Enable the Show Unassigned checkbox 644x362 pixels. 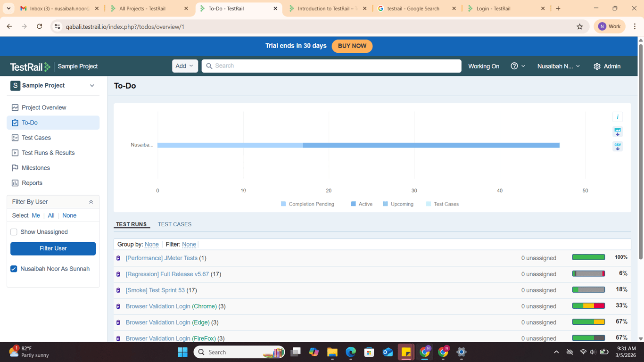14,232
